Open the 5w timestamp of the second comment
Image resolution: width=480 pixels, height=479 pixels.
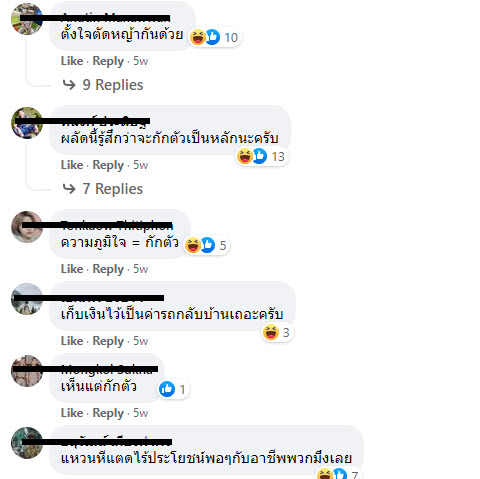click(x=140, y=165)
